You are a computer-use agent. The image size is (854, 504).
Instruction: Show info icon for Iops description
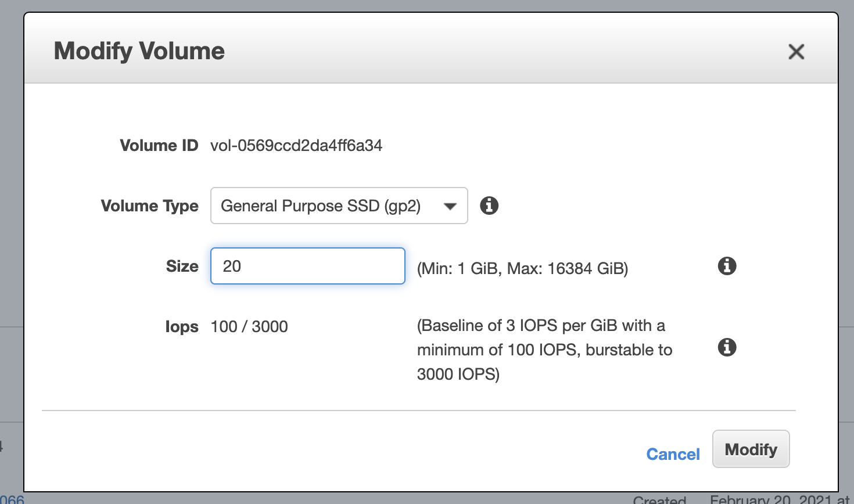click(x=727, y=347)
